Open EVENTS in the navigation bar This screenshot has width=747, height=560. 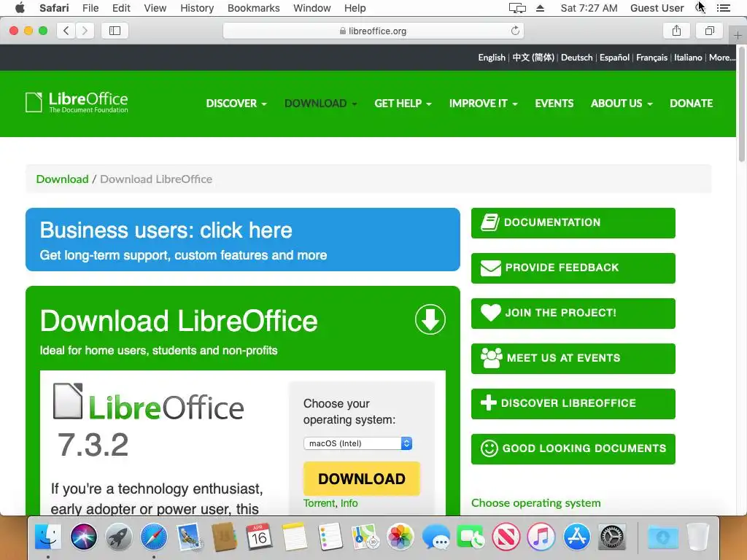(x=554, y=104)
